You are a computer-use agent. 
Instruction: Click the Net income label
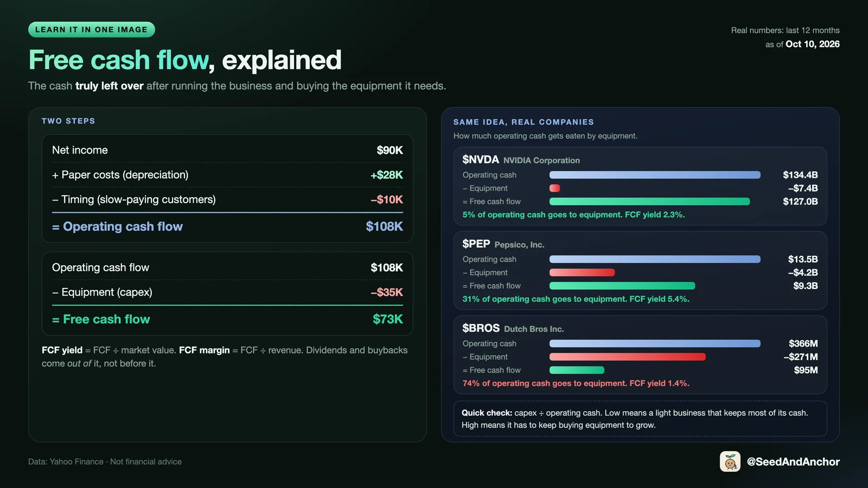(x=80, y=150)
